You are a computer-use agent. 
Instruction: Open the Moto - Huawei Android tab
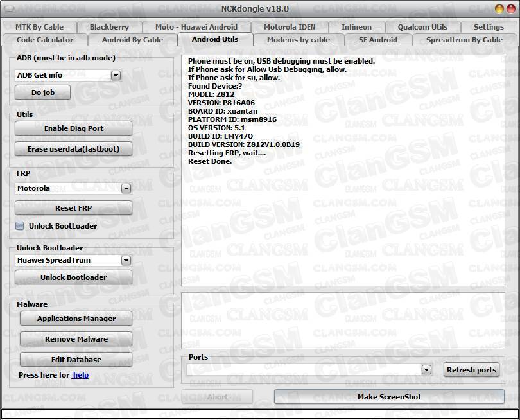coord(196,27)
